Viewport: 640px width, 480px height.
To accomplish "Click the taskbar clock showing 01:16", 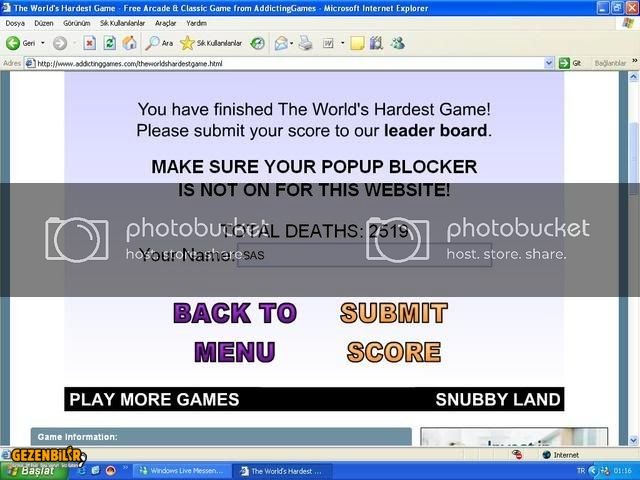I will tap(623, 471).
